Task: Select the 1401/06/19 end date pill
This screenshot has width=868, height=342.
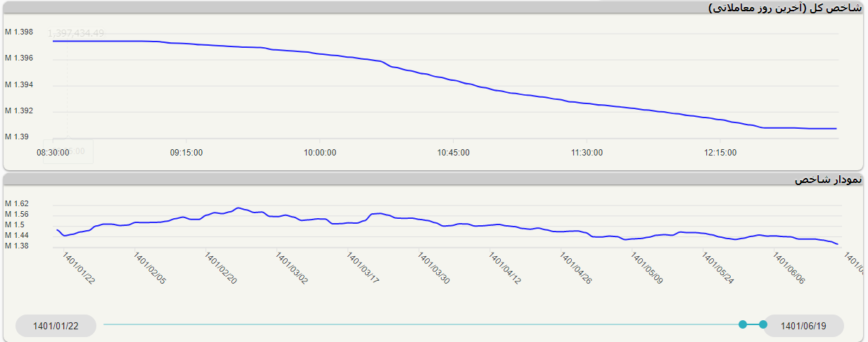Action: (803, 326)
